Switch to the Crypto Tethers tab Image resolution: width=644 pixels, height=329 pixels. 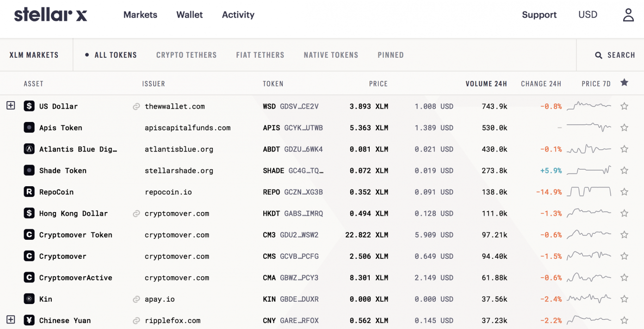tap(186, 55)
